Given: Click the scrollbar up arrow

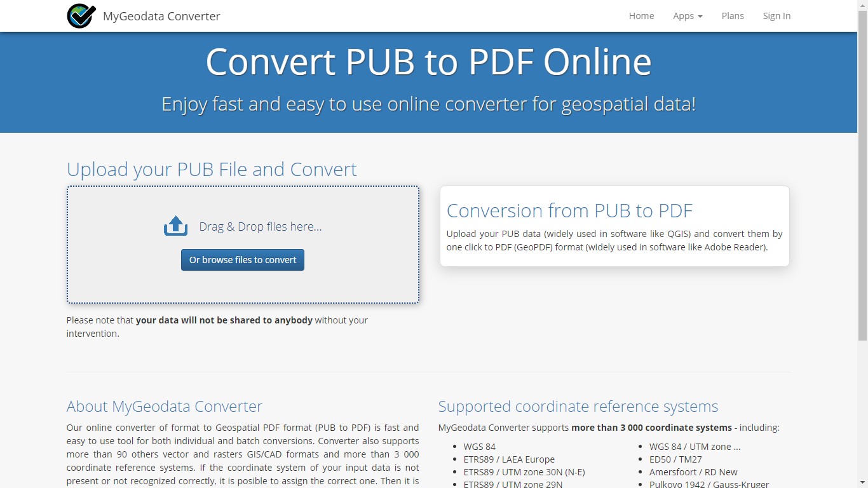Looking at the screenshot, I should (x=862, y=5).
